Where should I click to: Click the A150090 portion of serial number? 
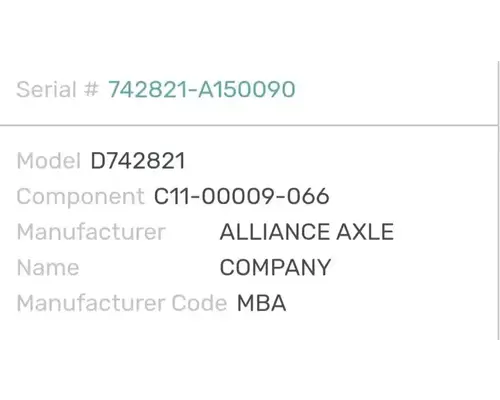pyautogui.click(x=247, y=89)
